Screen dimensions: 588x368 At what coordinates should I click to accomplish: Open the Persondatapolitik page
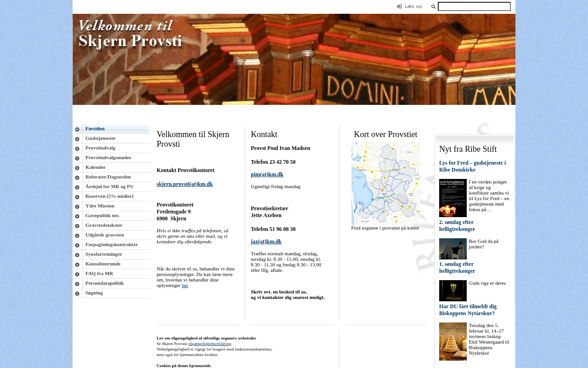[x=105, y=283]
